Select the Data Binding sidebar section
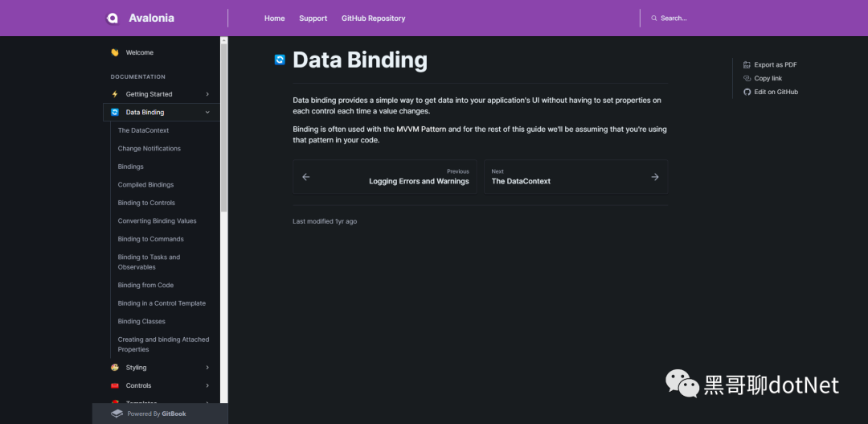Screen dimensions: 868x424 point(162,113)
